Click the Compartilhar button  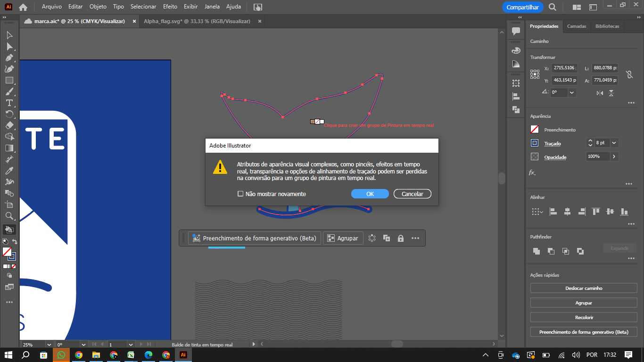[522, 7]
